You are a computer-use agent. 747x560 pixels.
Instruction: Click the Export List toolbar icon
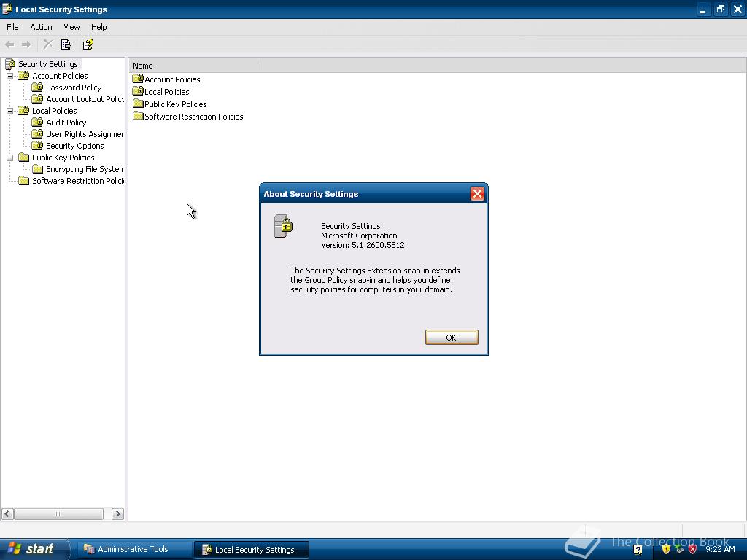point(66,44)
